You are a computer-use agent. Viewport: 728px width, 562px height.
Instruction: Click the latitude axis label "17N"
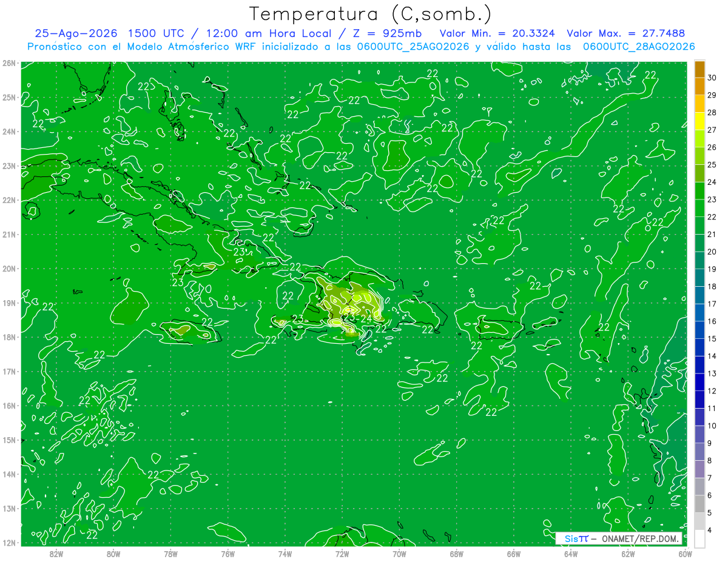[9, 371]
